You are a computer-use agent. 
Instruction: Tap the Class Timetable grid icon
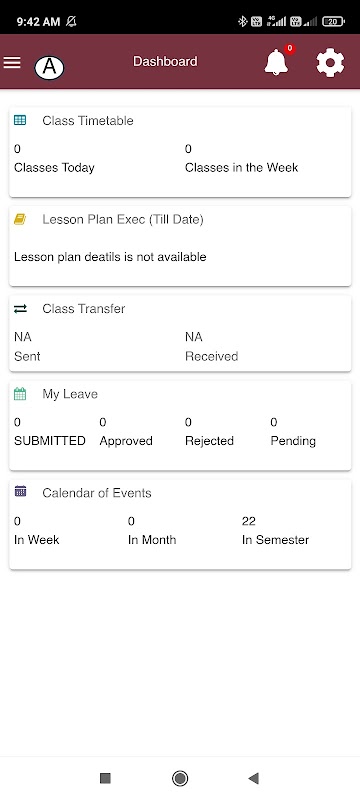point(20,120)
